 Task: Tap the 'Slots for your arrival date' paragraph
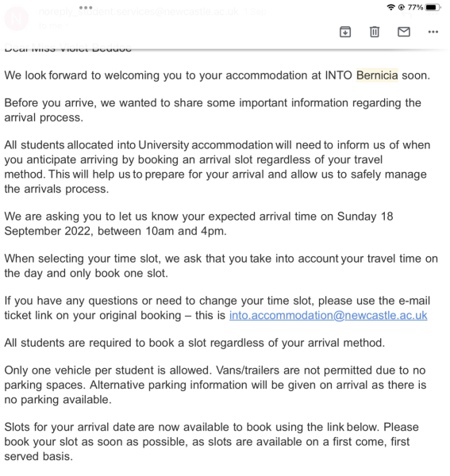pos(212,442)
